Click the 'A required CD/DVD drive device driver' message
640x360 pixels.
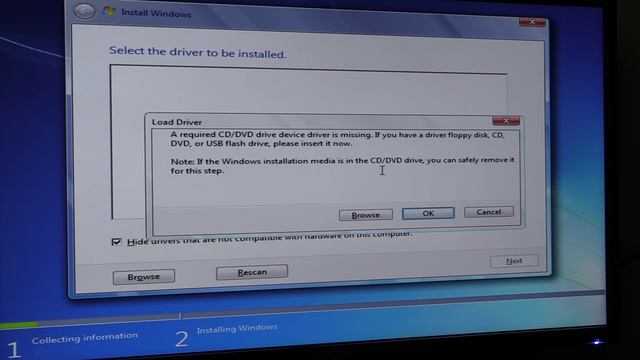point(338,139)
